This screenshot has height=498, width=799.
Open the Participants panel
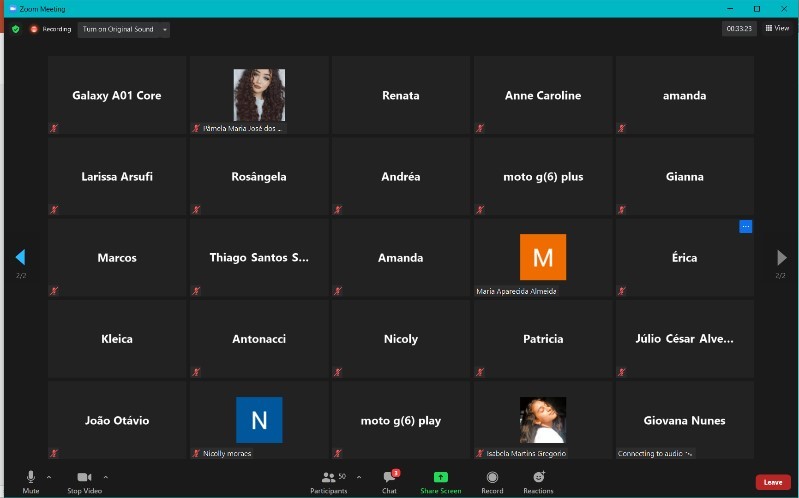pyautogui.click(x=329, y=482)
